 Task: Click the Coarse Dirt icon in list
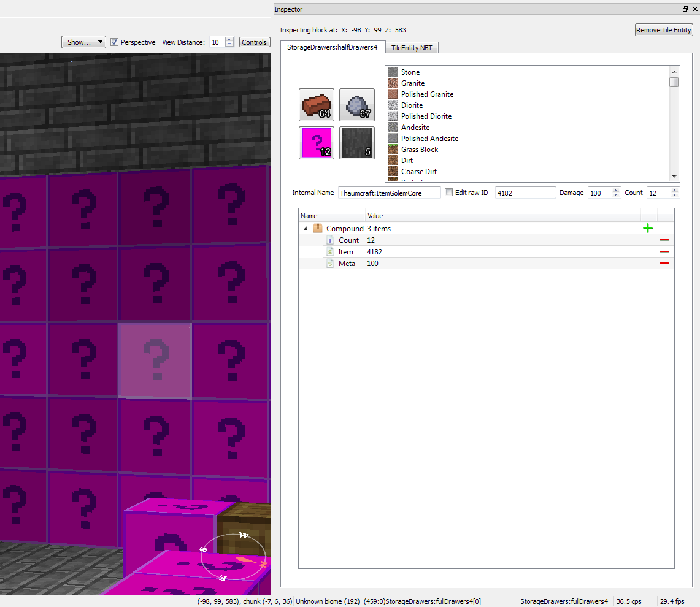[393, 172]
